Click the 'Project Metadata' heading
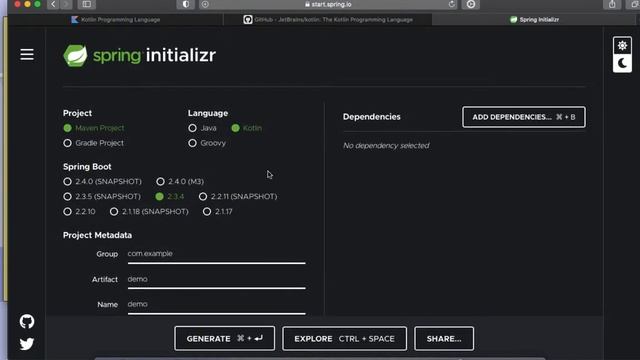This screenshot has width=640, height=360. tap(98, 235)
